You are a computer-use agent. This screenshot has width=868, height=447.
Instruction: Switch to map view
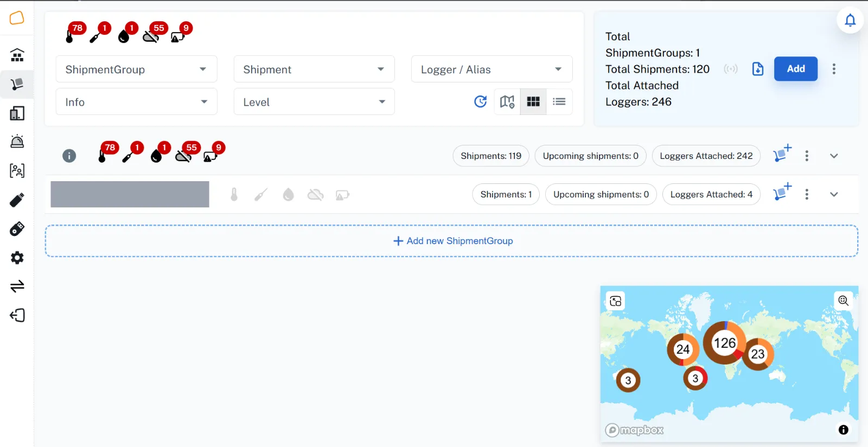507,101
